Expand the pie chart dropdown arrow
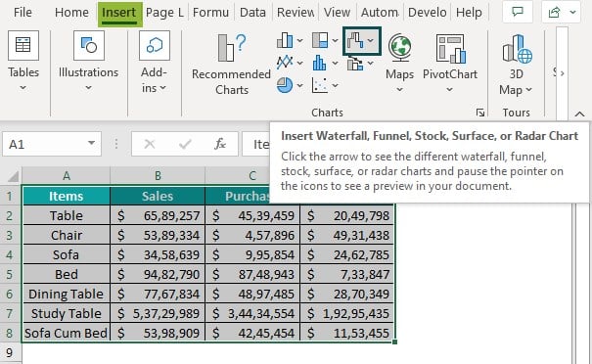592x364 pixels. (x=299, y=86)
